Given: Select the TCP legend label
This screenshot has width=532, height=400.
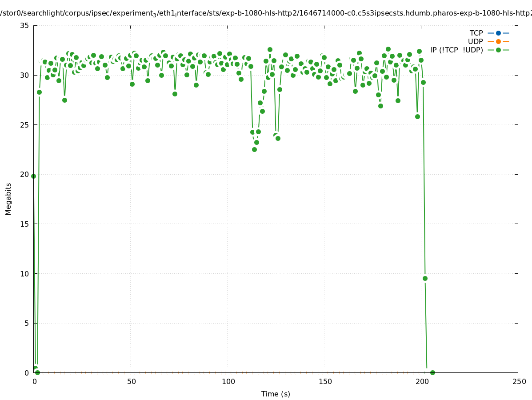Looking at the screenshot, I should (476, 33).
